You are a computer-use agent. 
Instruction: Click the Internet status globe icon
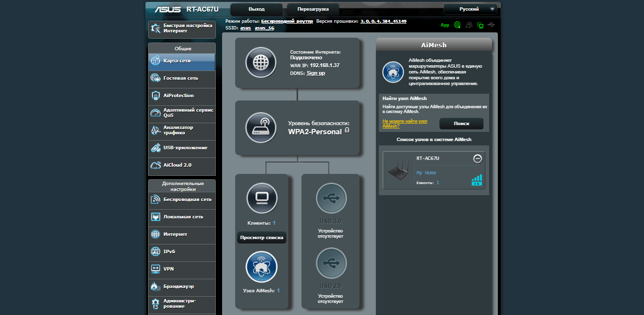(x=261, y=62)
